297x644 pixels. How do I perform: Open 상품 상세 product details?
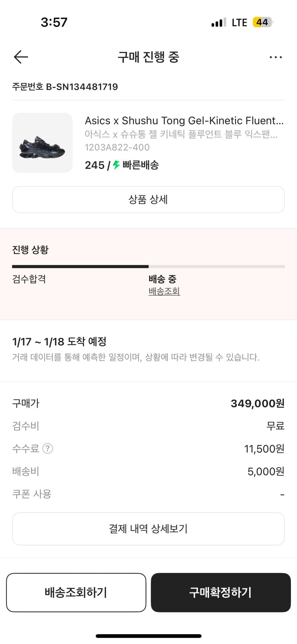[x=148, y=200]
